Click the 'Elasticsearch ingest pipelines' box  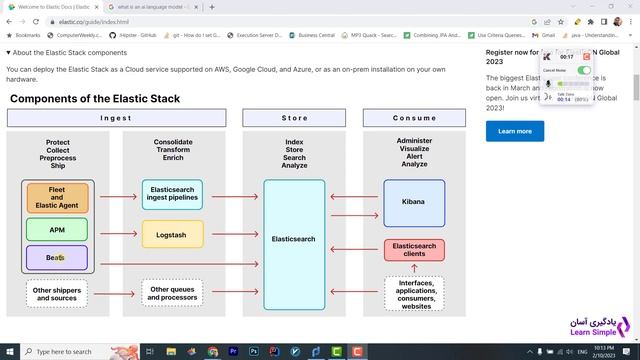pyautogui.click(x=172, y=194)
